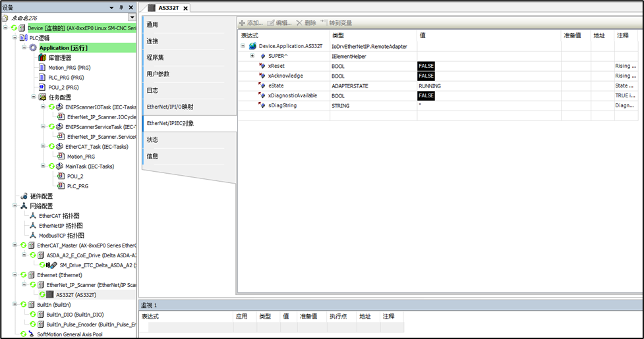The height and width of the screenshot is (339, 644).
Task: Select the EtherCAT 拓扑图 topology icon
Action: 33,216
